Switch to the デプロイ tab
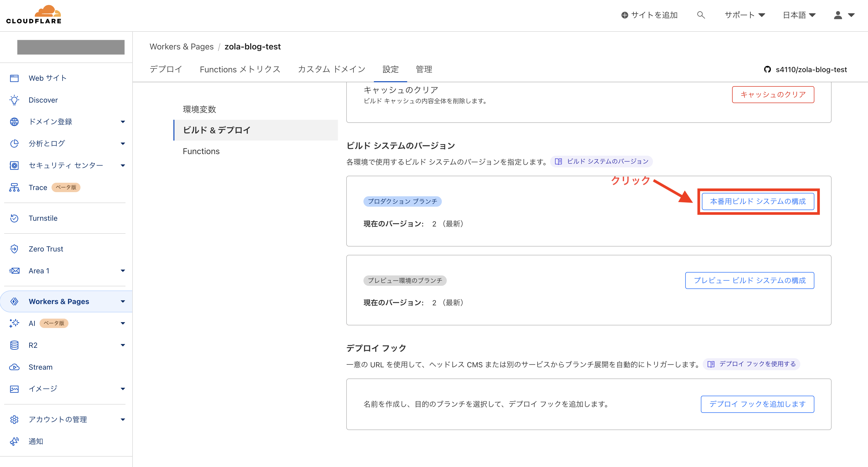This screenshot has width=868, height=467. tap(166, 70)
